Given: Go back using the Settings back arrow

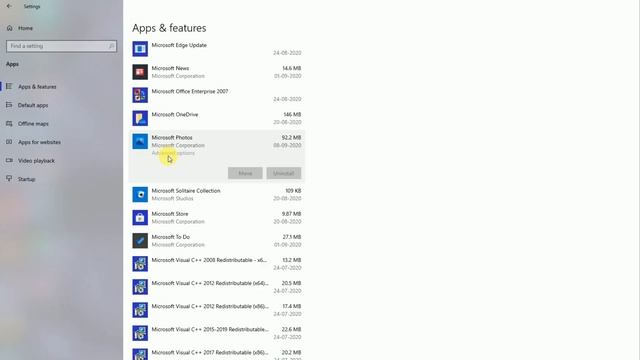Looking at the screenshot, I should coord(9,6).
